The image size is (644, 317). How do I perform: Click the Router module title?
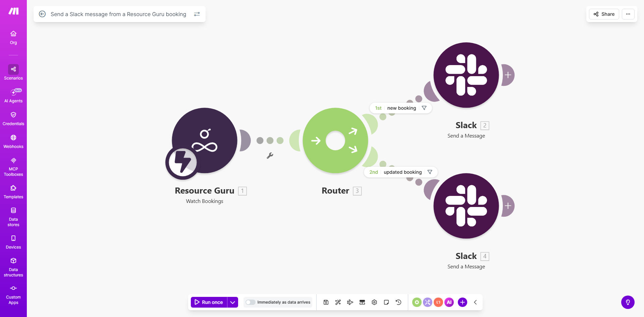click(x=335, y=191)
